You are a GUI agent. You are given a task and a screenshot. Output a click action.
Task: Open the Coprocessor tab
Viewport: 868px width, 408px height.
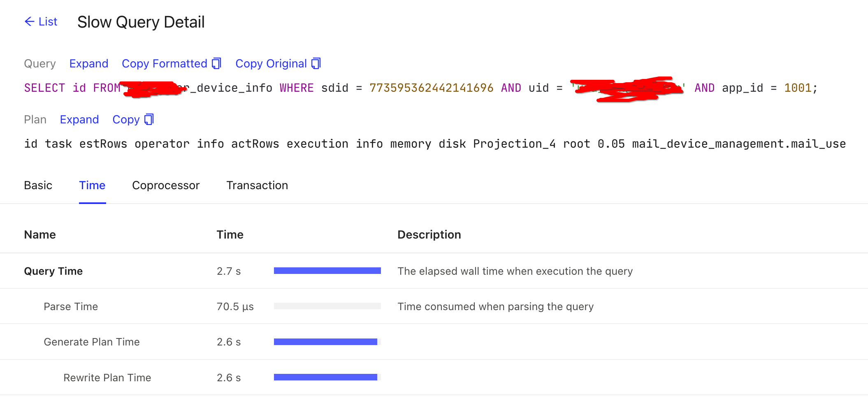[x=166, y=185]
